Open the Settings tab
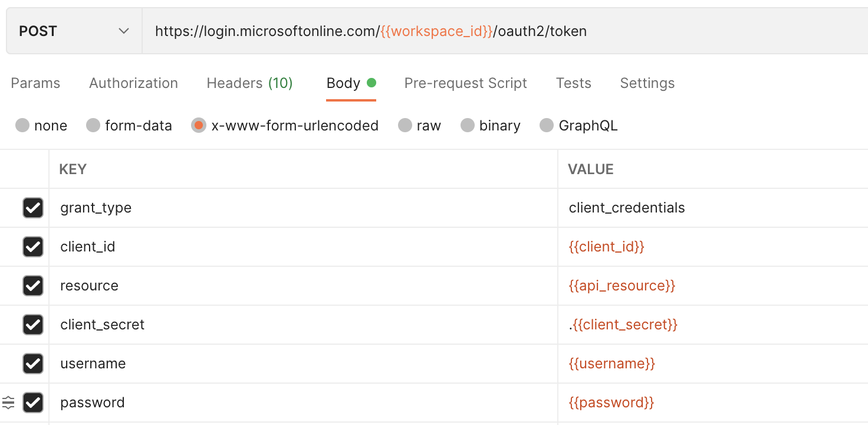The image size is (868, 425). pyautogui.click(x=647, y=83)
